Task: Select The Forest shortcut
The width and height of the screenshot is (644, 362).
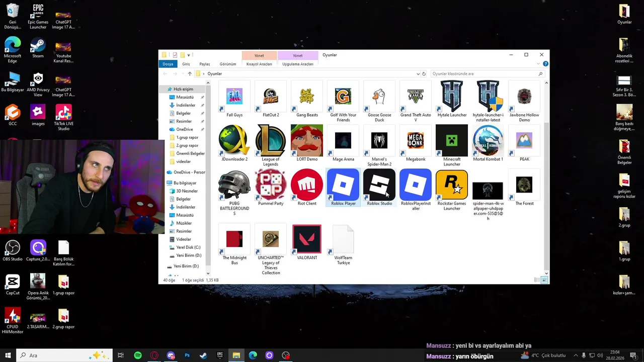Action: click(524, 185)
